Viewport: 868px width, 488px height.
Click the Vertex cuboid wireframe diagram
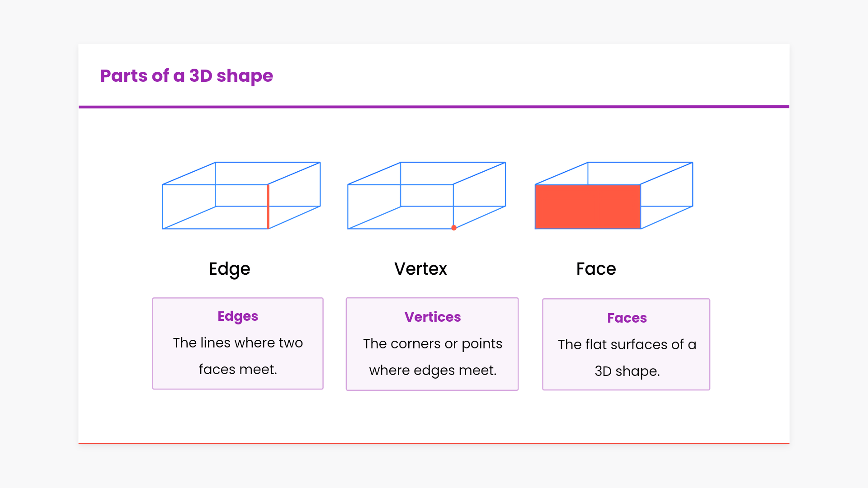point(426,196)
